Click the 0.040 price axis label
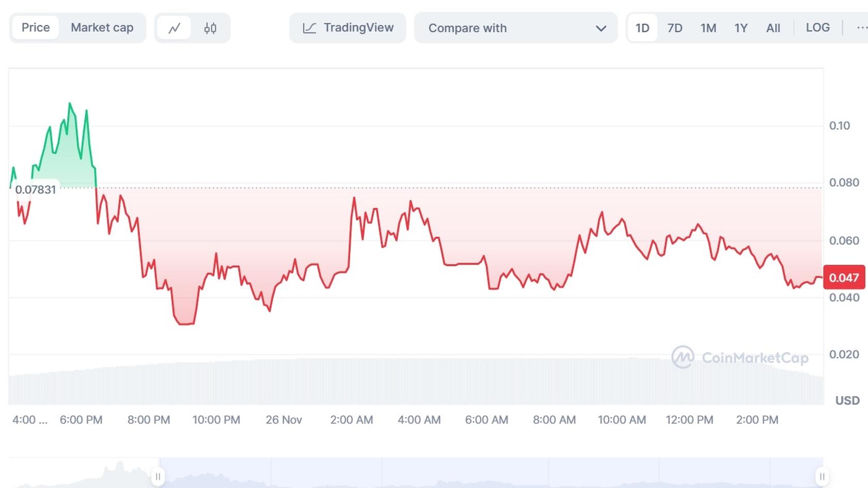Viewport: 868px width, 488px height. [x=844, y=297]
